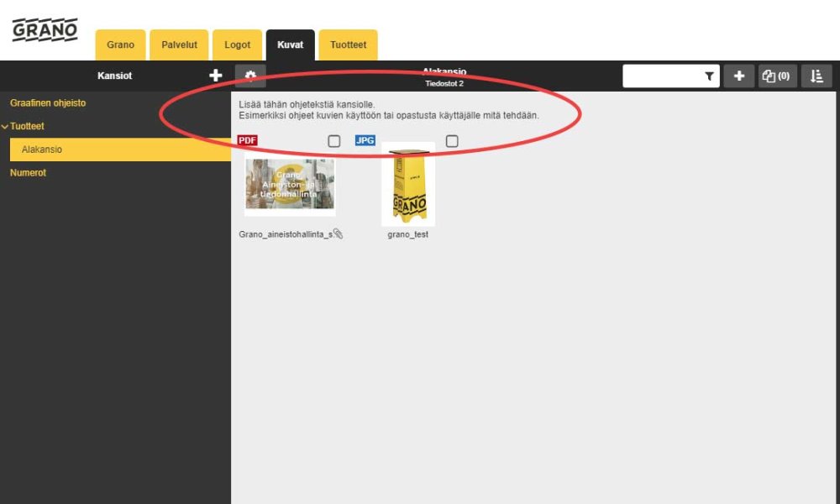
Task: Switch to the Palvelut tab
Action: coord(180,45)
